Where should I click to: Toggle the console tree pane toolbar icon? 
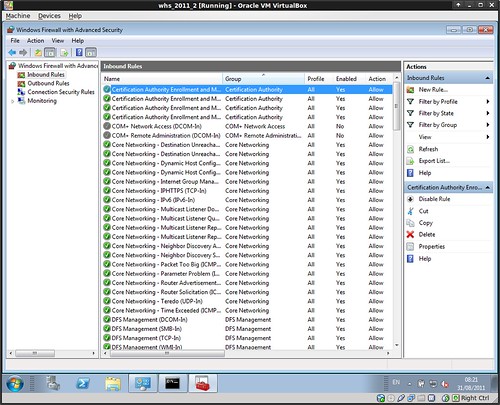point(50,52)
